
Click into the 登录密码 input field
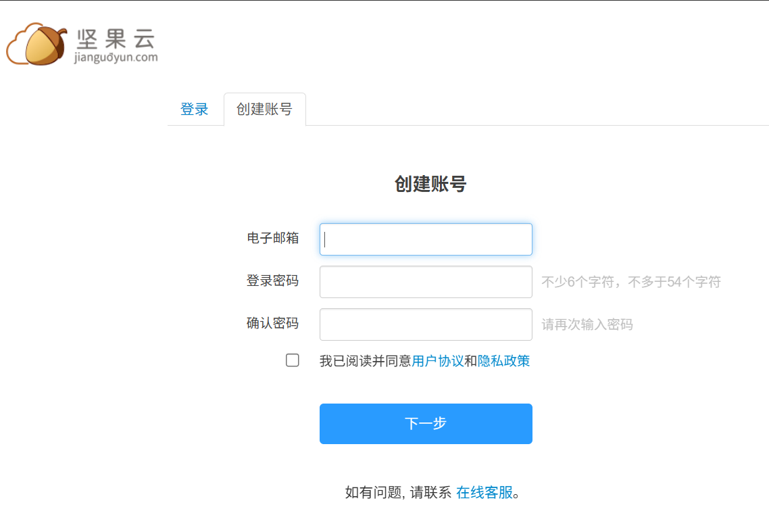(x=426, y=282)
